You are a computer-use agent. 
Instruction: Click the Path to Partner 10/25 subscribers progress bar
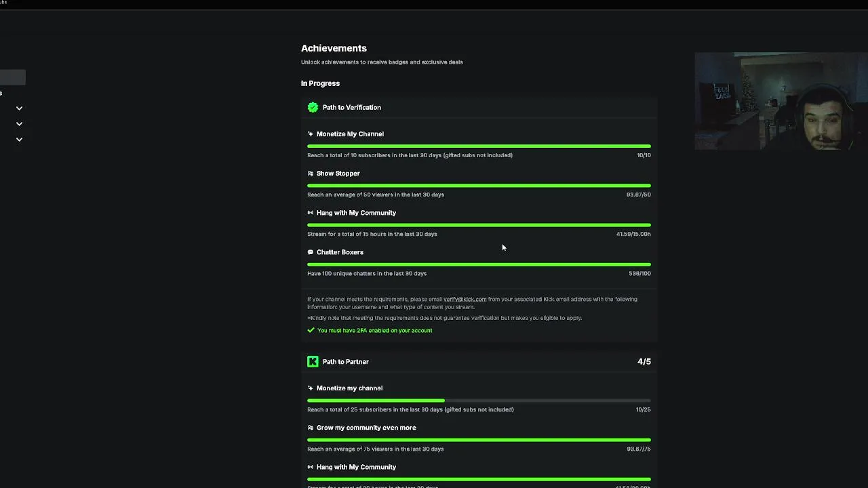coord(479,401)
